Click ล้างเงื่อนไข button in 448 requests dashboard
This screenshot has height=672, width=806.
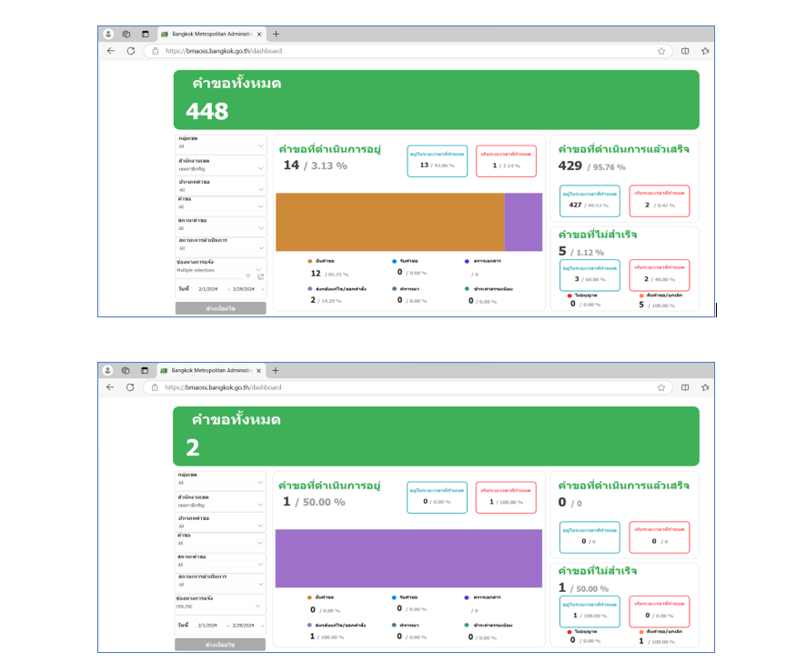coord(220,308)
